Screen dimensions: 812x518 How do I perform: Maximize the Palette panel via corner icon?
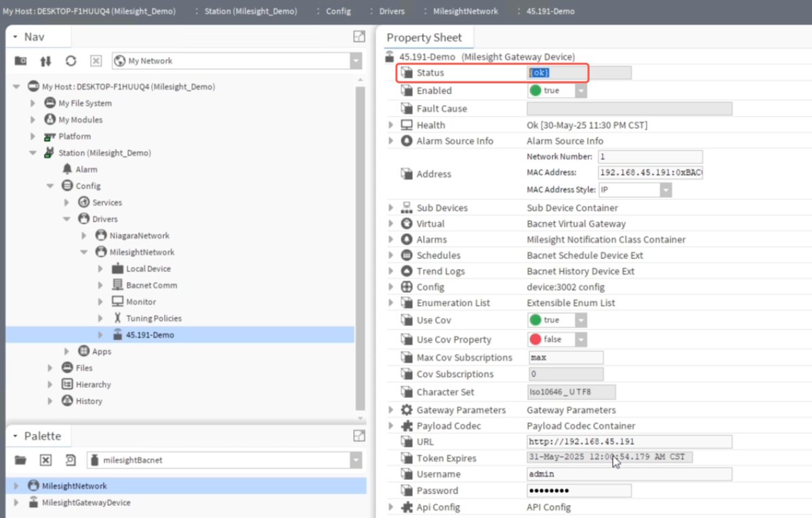[359, 436]
